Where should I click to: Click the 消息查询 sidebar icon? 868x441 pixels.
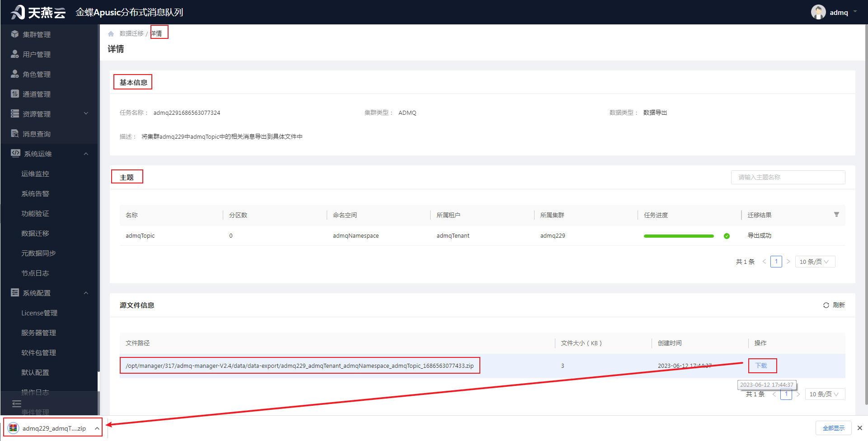15,134
